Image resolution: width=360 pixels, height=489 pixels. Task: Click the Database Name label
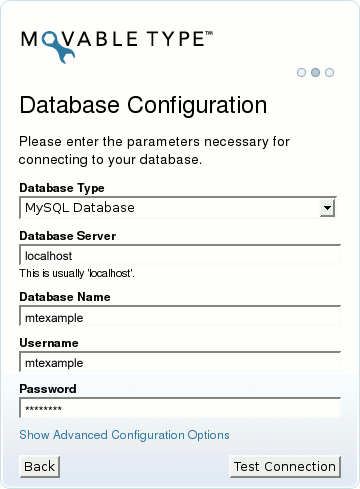point(65,297)
